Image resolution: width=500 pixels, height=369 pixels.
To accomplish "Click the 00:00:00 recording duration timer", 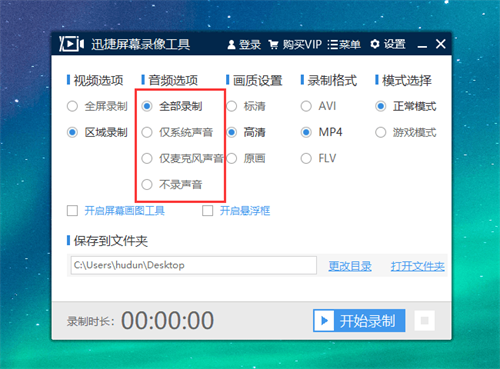I will (167, 321).
